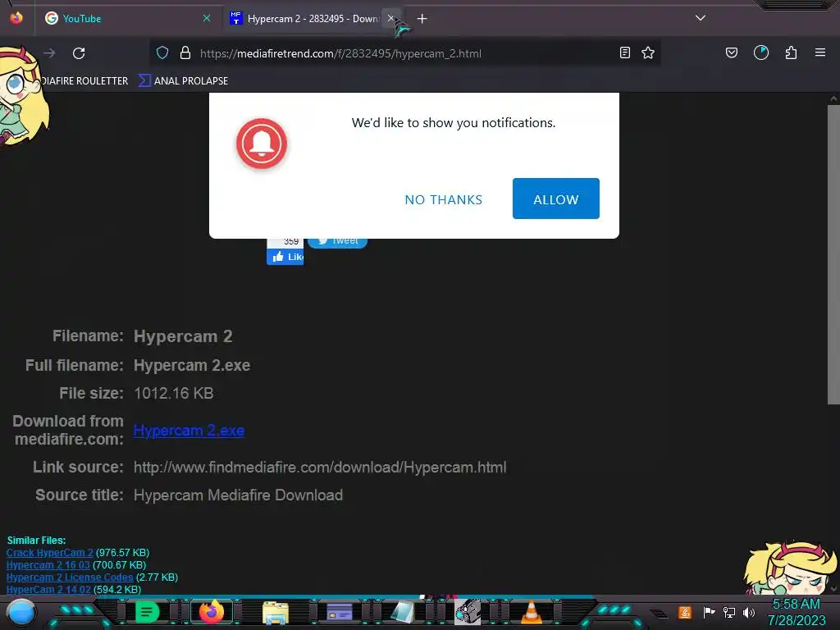Reload the page with the refresh icon
840x630 pixels.
click(79, 53)
